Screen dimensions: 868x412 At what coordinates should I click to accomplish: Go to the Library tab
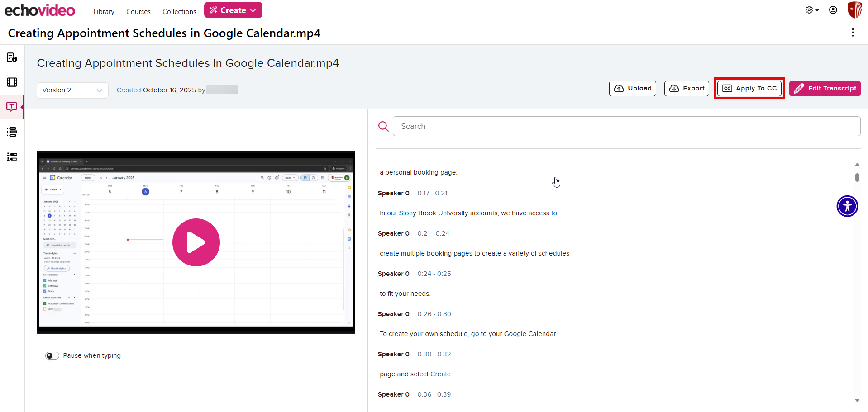104,12
